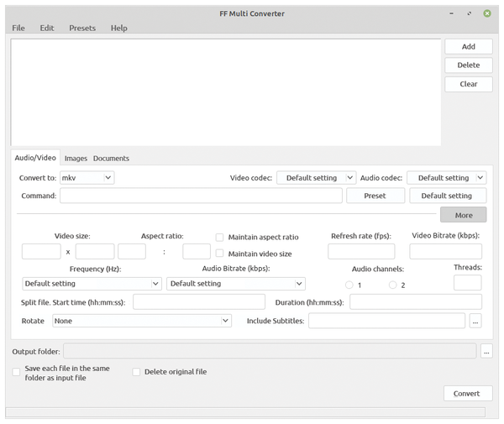Open the File menu
The image size is (504, 424).
tap(18, 29)
